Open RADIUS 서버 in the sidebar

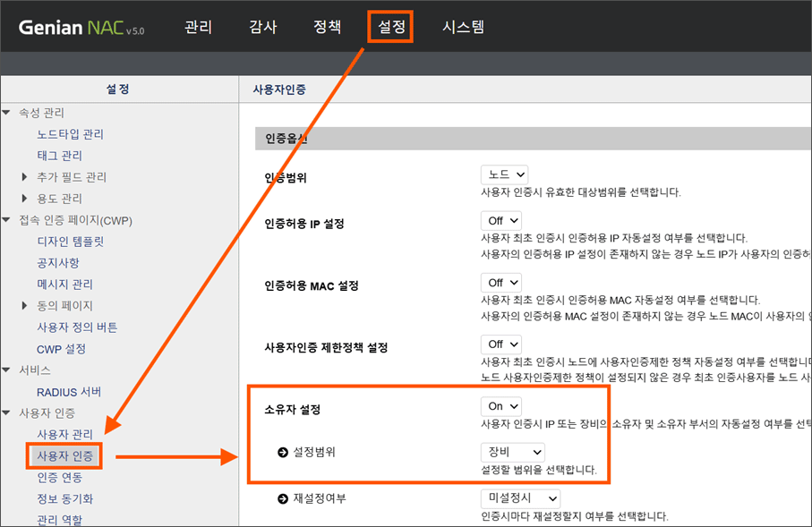69,392
